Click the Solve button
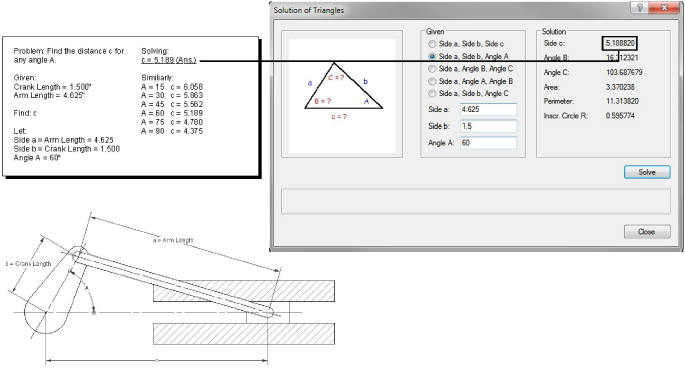Image resolution: width=685 pixels, height=369 pixels. click(647, 172)
